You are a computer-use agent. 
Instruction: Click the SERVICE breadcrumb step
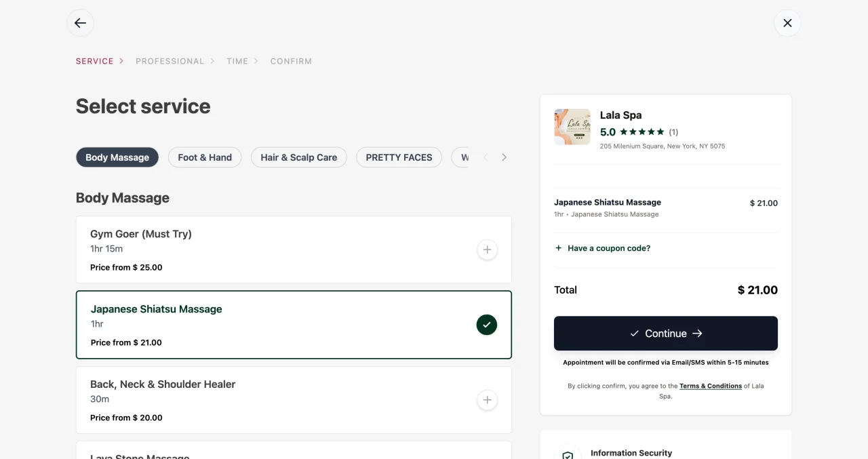95,61
